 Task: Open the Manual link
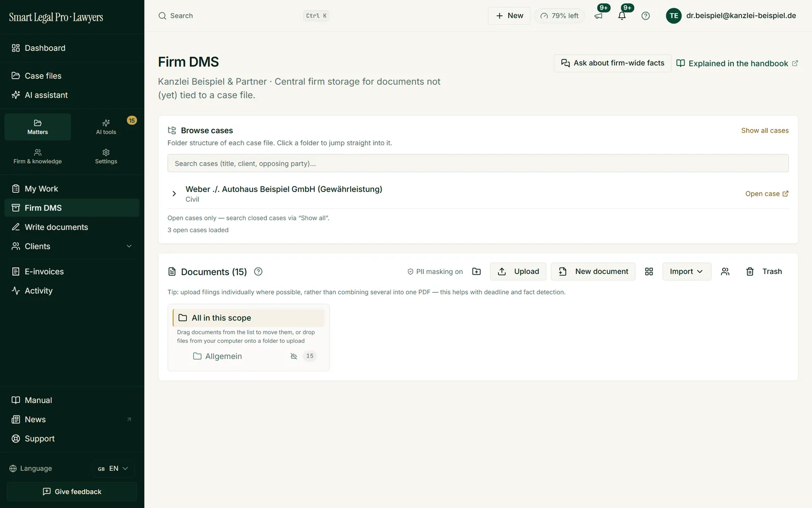coord(72,400)
